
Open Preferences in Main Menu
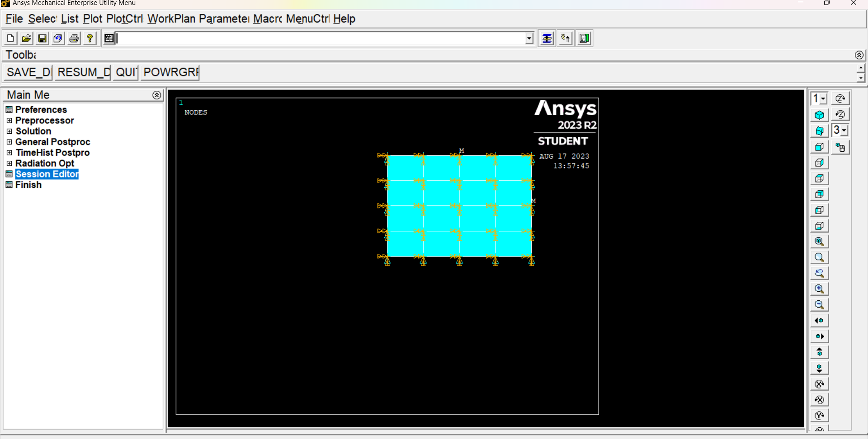(41, 110)
